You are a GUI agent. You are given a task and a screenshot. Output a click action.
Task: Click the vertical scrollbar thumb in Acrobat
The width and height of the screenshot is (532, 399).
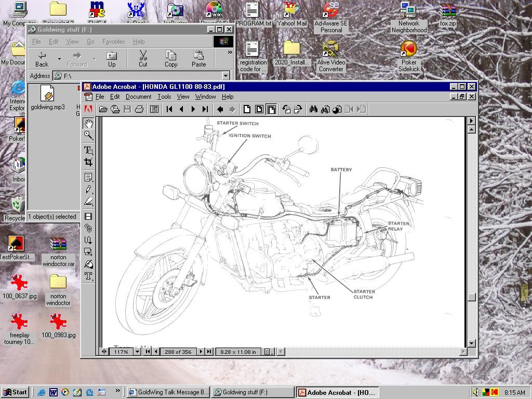pos(471,297)
